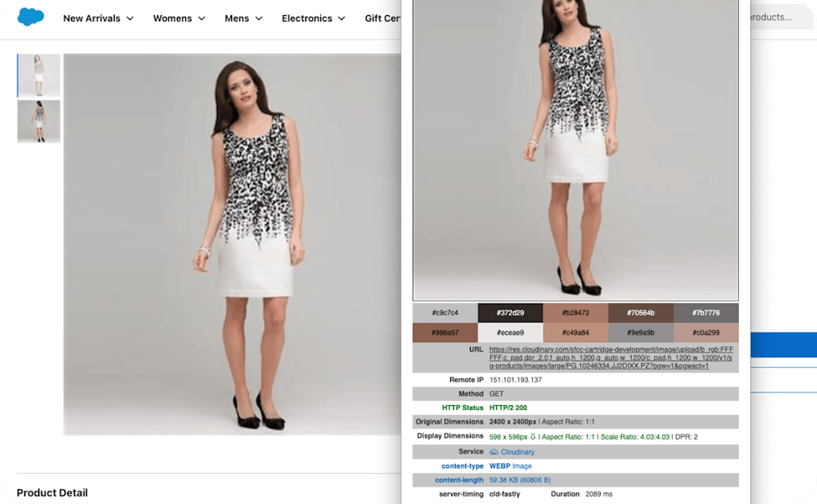Open the Cloudinary image URL link
The width and height of the screenshot is (817, 504).
pos(611,358)
